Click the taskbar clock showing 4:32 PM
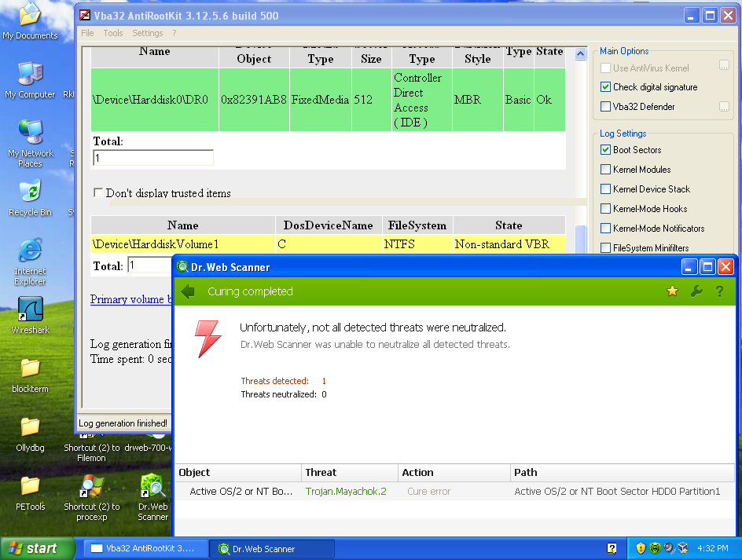 (x=713, y=548)
